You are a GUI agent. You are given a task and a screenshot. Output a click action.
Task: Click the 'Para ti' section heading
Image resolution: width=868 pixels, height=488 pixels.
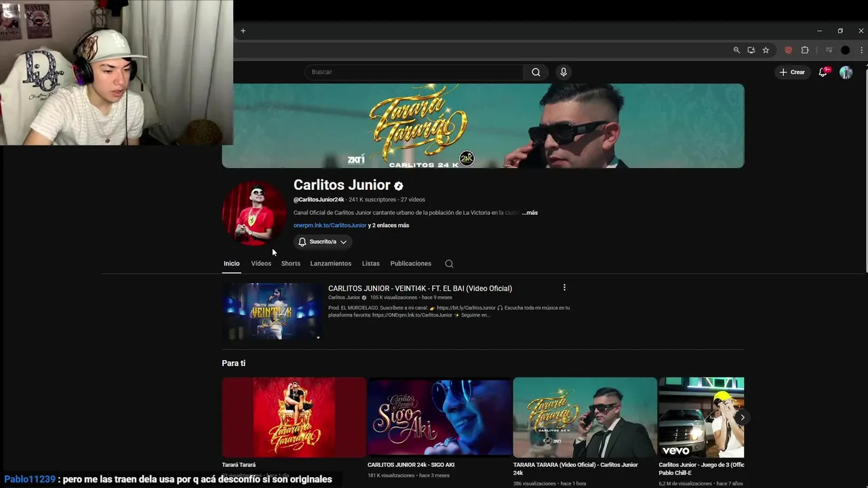point(233,363)
